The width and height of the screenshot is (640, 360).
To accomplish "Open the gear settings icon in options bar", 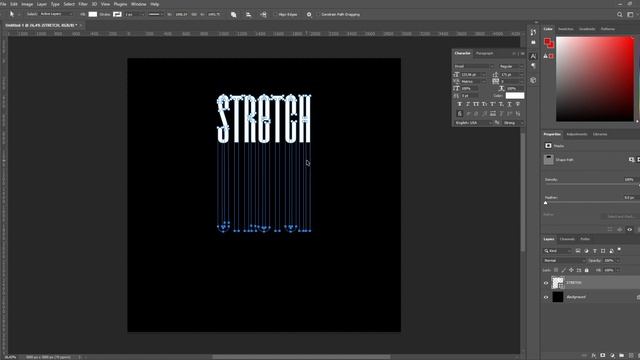I will click(x=309, y=14).
